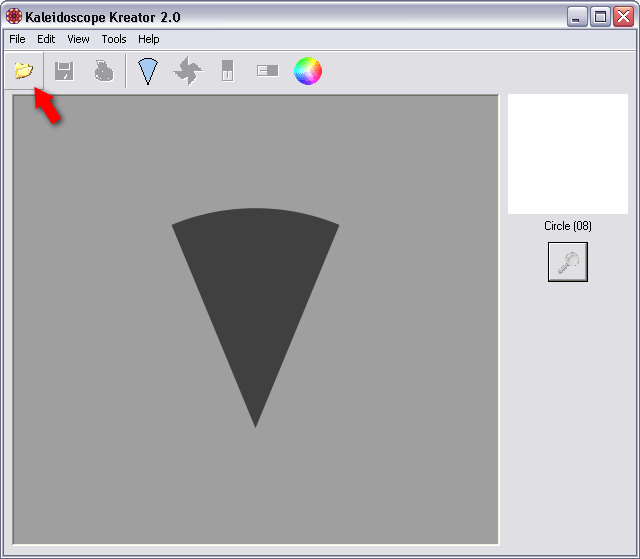The height and width of the screenshot is (559, 640).
Task: Maximize the Kaleidoscope Kreator window
Action: coord(600,17)
